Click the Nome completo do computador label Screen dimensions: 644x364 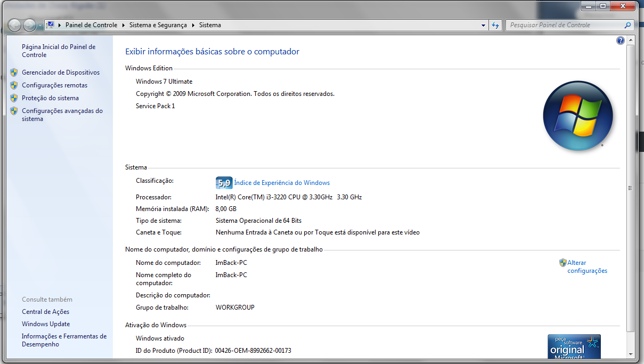(164, 279)
